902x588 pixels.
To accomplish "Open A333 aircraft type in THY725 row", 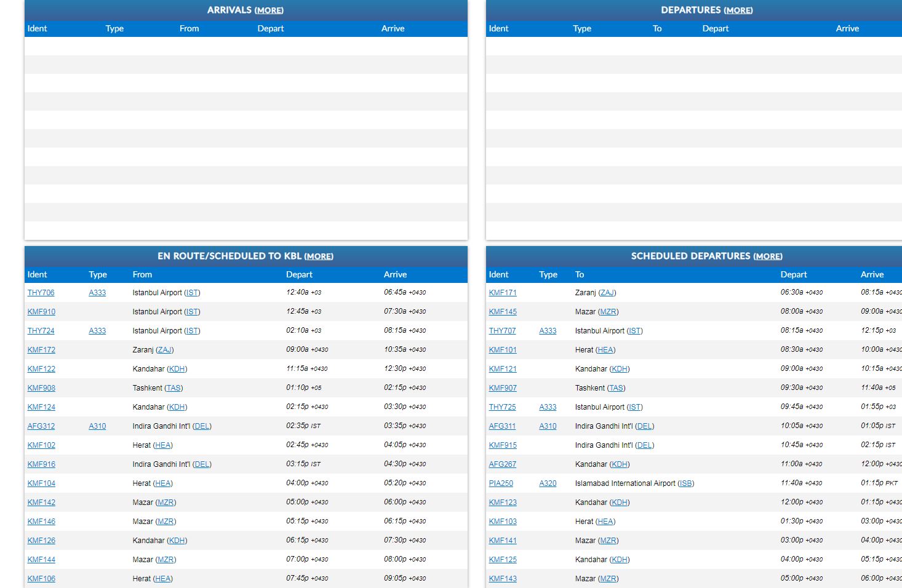I will 548,407.
